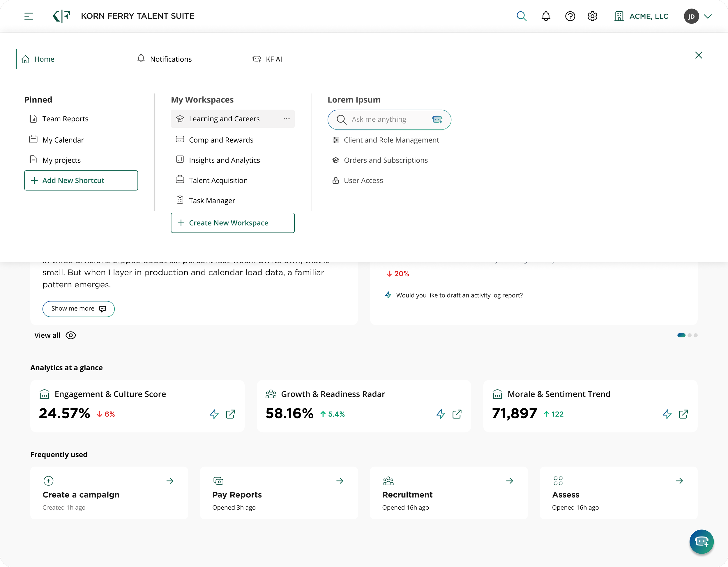Open the ellipsis menu on Learning and Careers
The height and width of the screenshot is (567, 728).
tap(287, 118)
